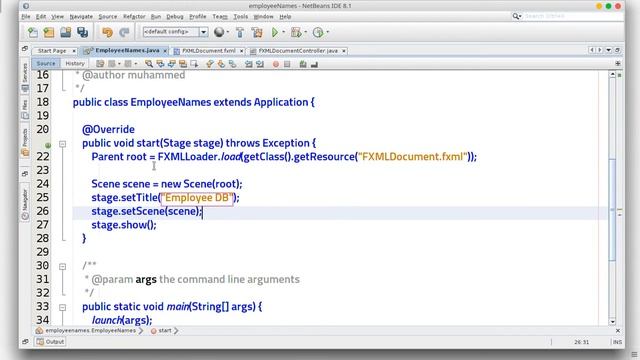Image resolution: width=640 pixels, height=360 pixels.
Task: Stop macro recording with square icon
Action: (287, 64)
